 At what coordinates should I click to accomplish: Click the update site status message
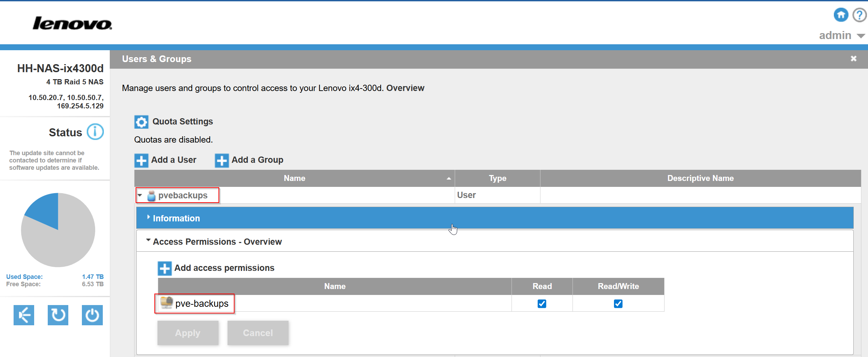[54, 160]
